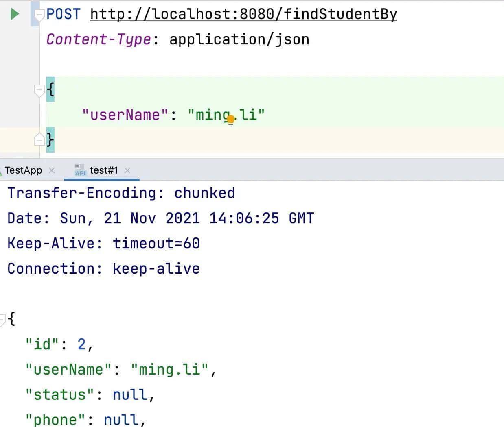Viewport: 504px width, 427px height.
Task: Run the HTTP request with green play icon
Action: pyautogui.click(x=15, y=14)
